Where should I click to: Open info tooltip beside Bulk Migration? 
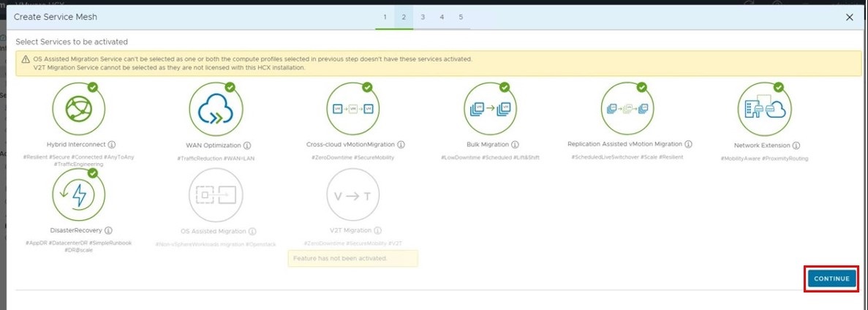(x=516, y=145)
